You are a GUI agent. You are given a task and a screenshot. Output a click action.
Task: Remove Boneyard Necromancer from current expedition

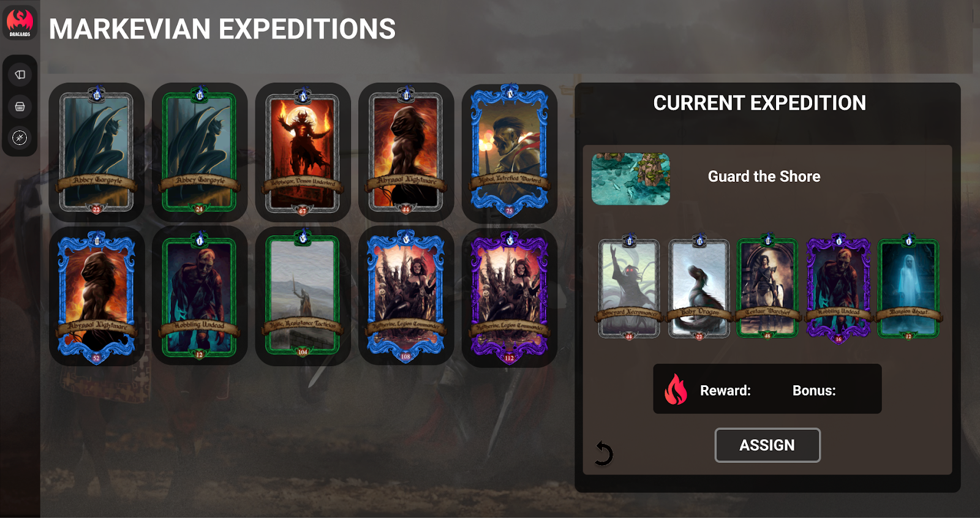point(629,288)
